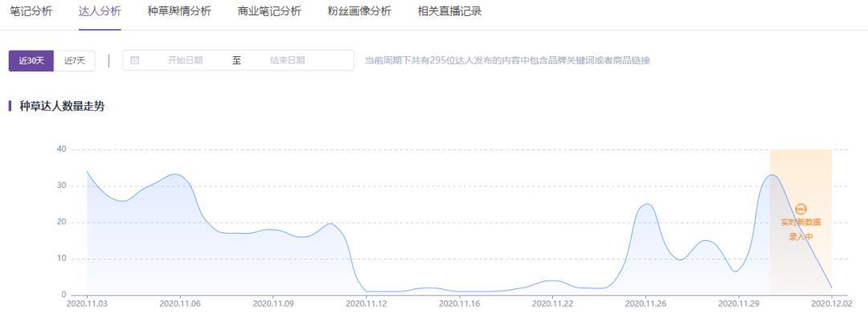Click the orange realtime data icon

tap(800, 209)
